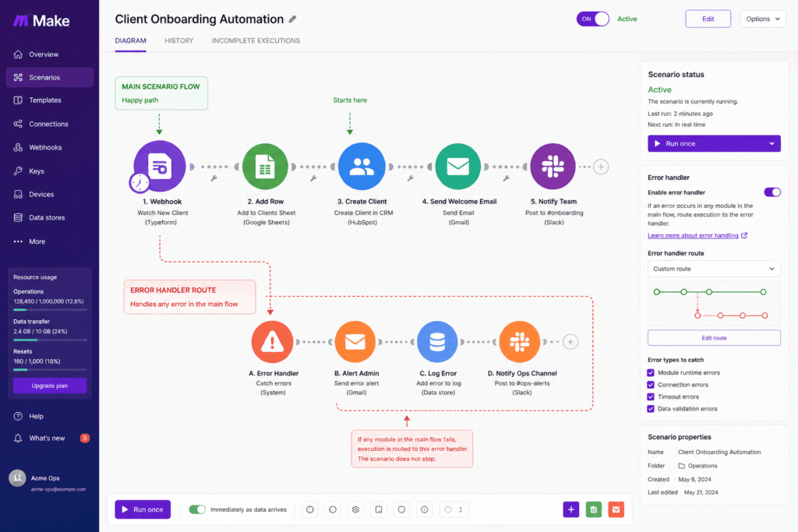Open What's new notifications
The width and height of the screenshot is (798, 532).
[x=49, y=438]
